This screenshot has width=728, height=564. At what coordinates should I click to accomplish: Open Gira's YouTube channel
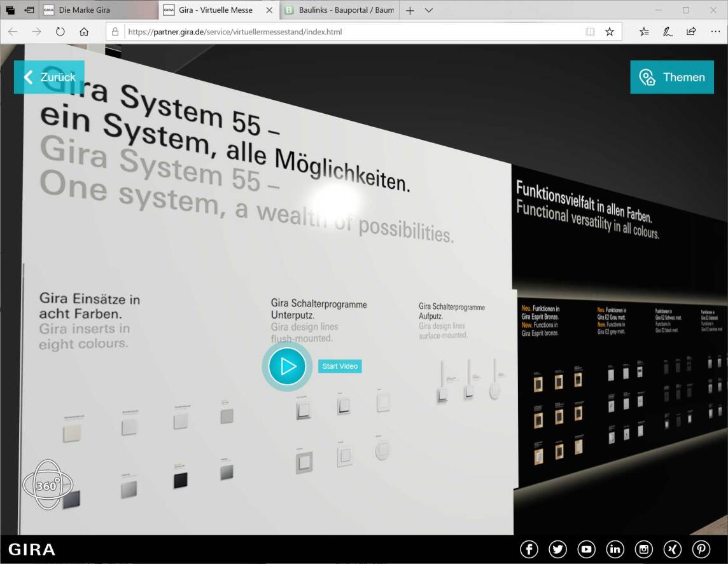(586, 549)
